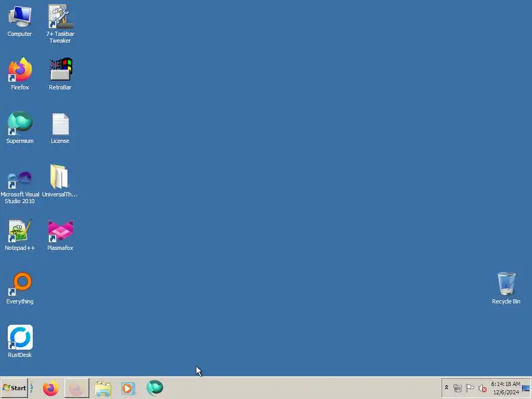Select the UniversalTh... folder icon
Image resolution: width=532 pixels, height=399 pixels.
click(60, 181)
